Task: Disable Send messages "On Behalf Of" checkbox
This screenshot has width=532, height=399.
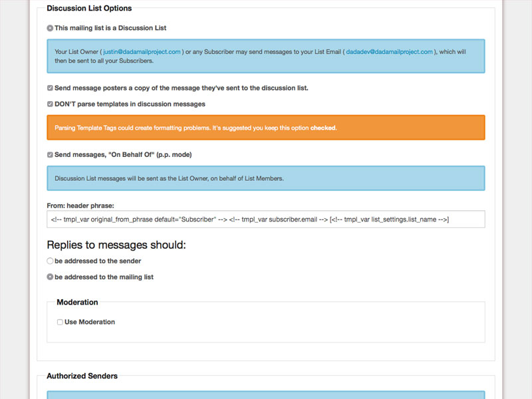Action: pos(51,155)
